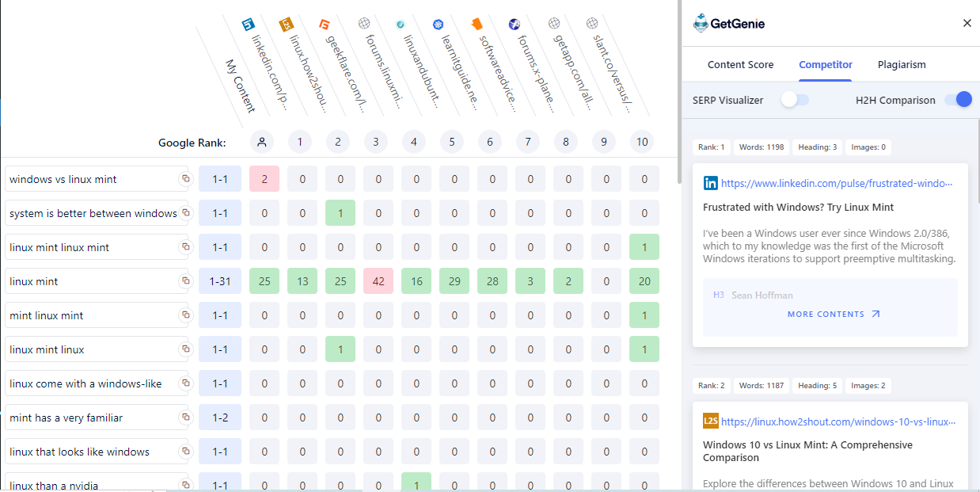Click the 'My Content' column header

point(240,86)
